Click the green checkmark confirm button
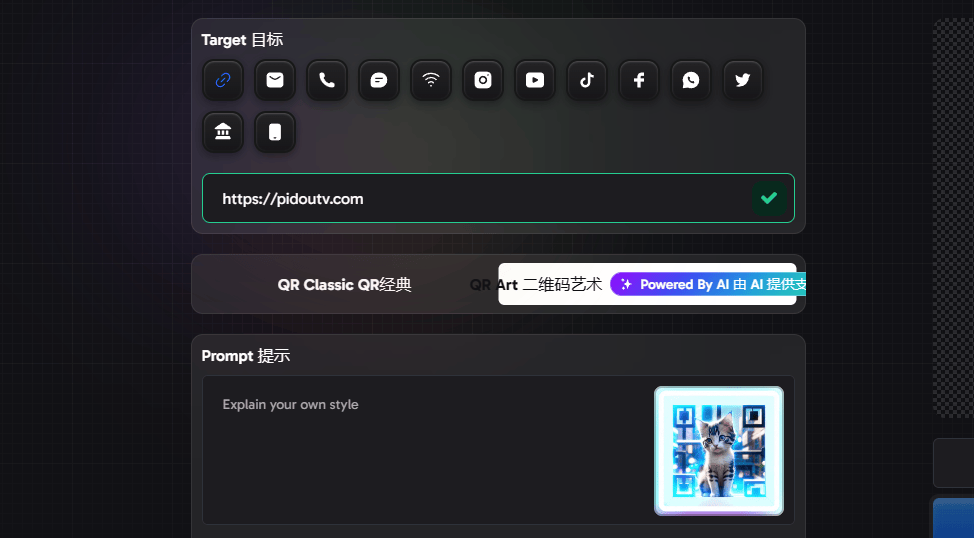 click(769, 198)
